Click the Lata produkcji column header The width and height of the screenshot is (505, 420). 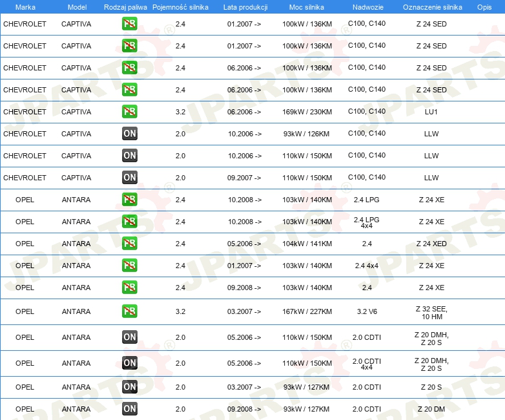tap(245, 6)
